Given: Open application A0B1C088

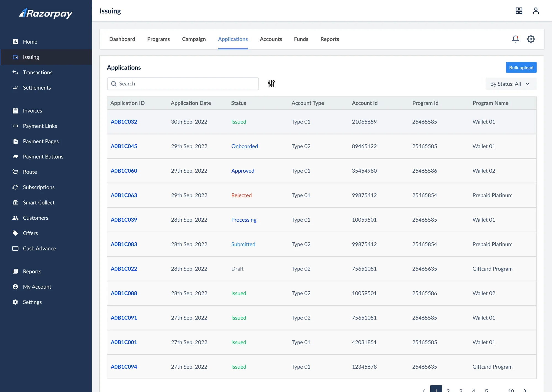Looking at the screenshot, I should [124, 293].
